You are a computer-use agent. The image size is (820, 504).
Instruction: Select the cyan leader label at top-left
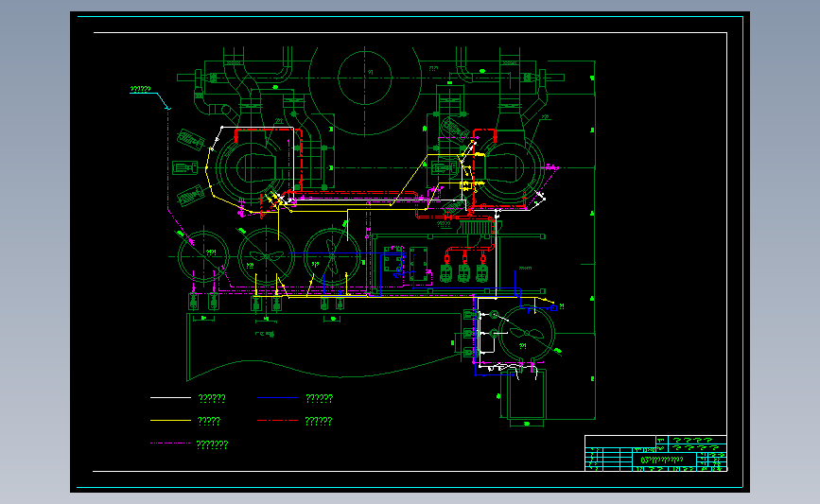[140, 90]
